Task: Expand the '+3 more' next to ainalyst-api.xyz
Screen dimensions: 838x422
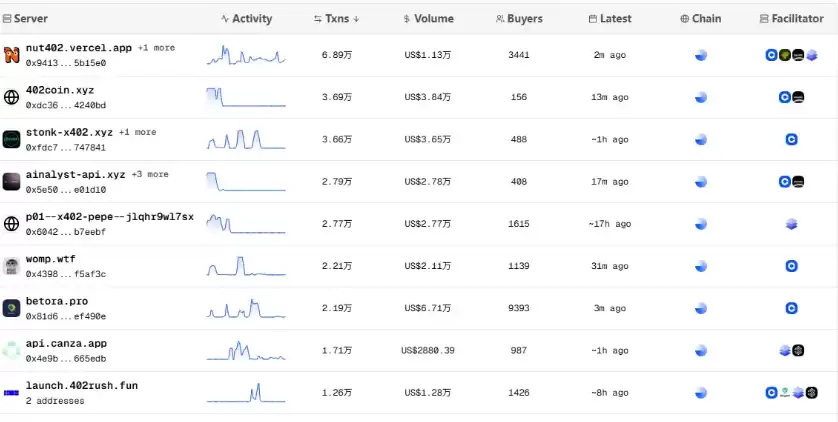Action: [x=150, y=174]
